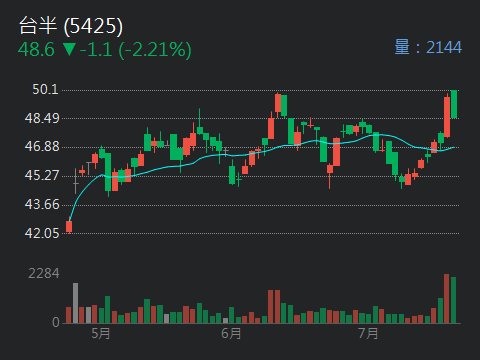Click the 5月 date axis label
This screenshot has height=360, width=480.
pyautogui.click(x=101, y=333)
